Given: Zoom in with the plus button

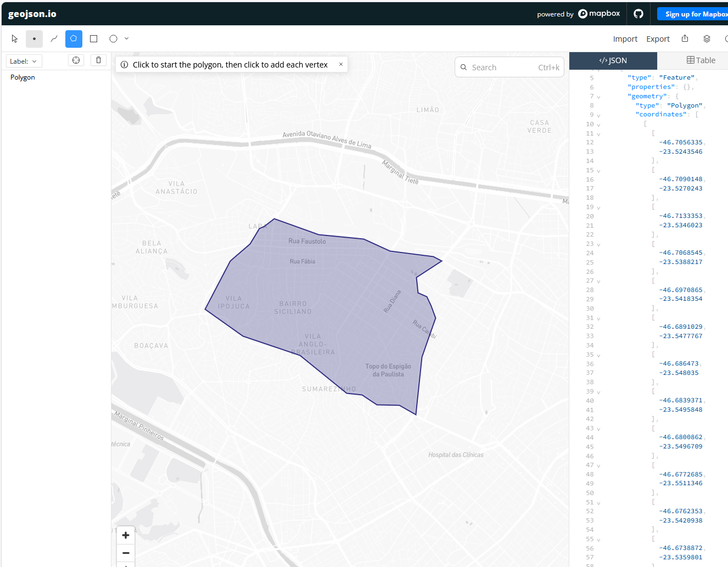Looking at the screenshot, I should (x=126, y=535).
